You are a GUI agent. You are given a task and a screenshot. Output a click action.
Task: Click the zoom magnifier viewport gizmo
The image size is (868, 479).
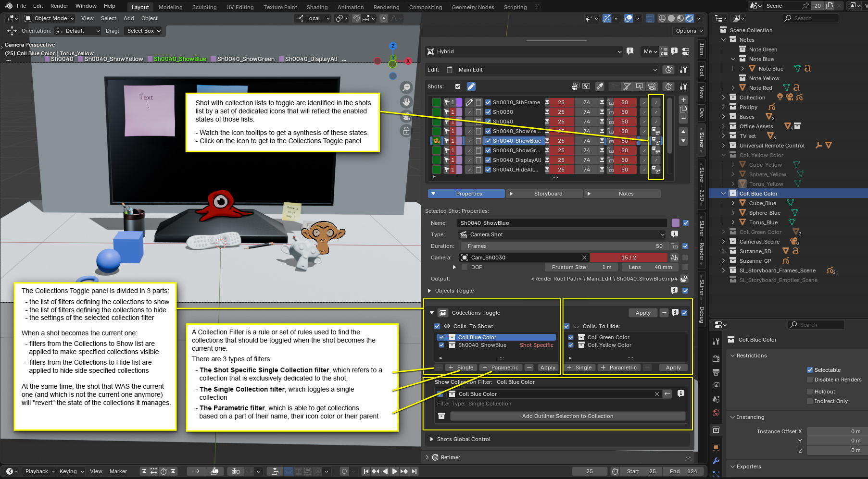[x=406, y=87]
